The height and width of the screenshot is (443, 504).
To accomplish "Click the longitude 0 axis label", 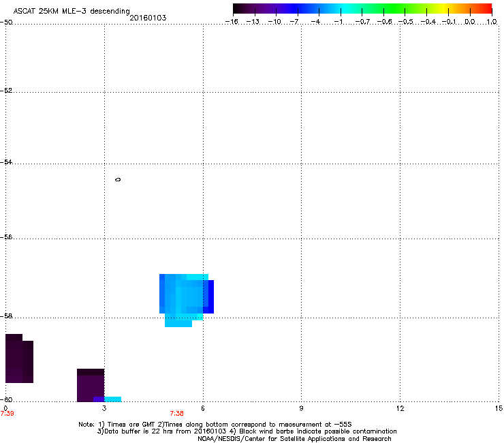I will (5, 408).
